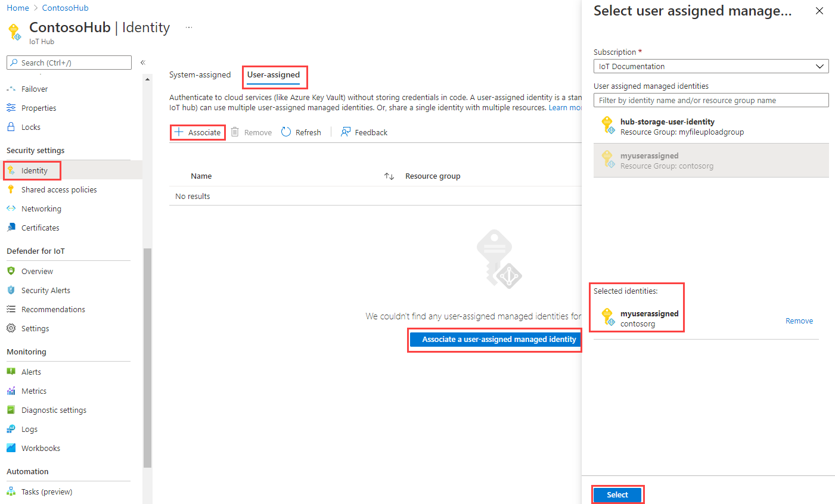This screenshot has height=504, width=835.
Task: Open Tasks (preview) under Automation
Action: 46,491
